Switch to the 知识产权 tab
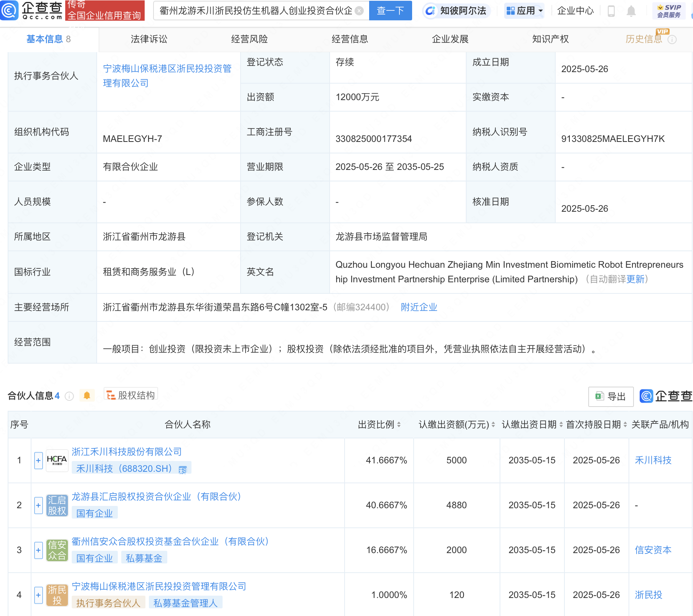 pos(550,39)
